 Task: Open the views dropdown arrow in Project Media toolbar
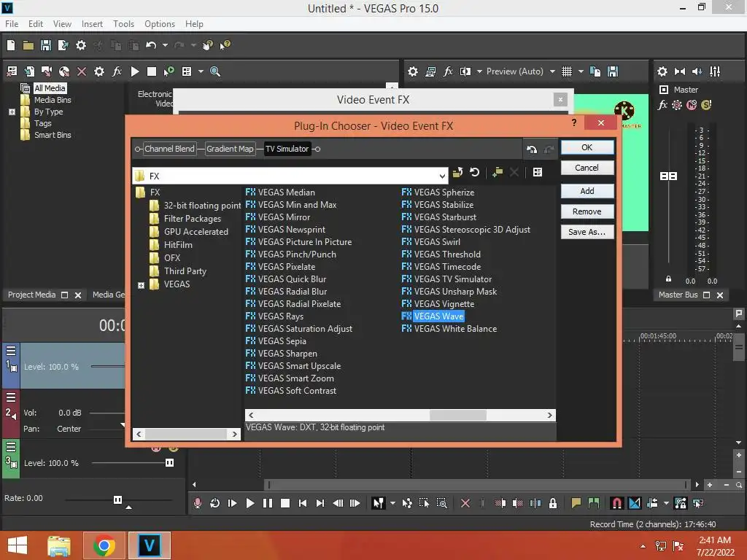coord(201,71)
